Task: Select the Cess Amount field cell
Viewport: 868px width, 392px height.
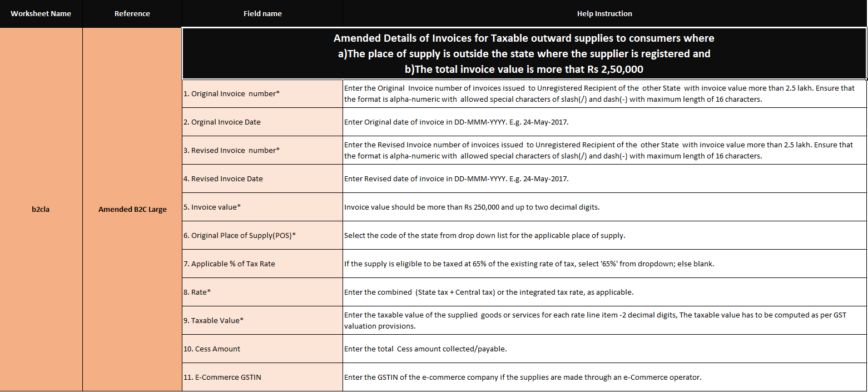Action: 262,349
